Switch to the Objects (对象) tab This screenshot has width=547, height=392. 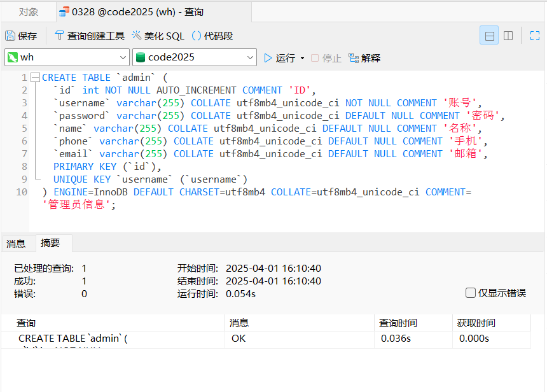coord(28,12)
